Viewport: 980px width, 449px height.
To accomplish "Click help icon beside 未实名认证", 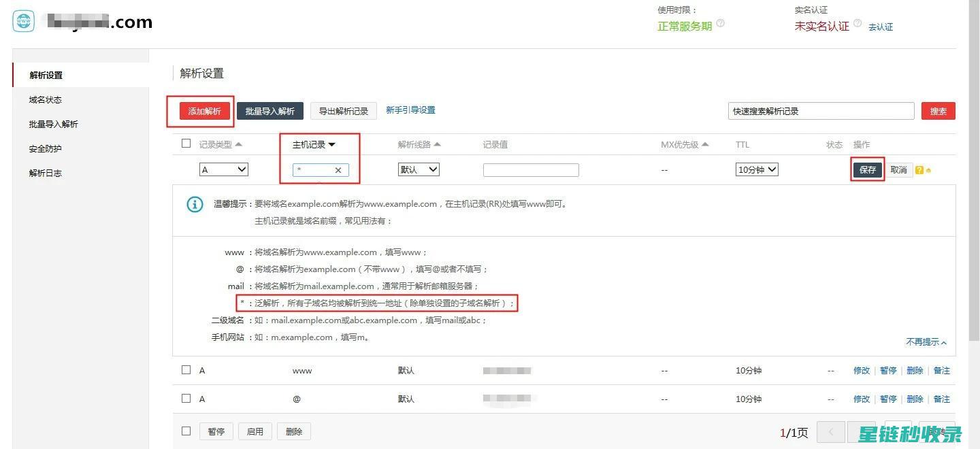I will pos(857,23).
